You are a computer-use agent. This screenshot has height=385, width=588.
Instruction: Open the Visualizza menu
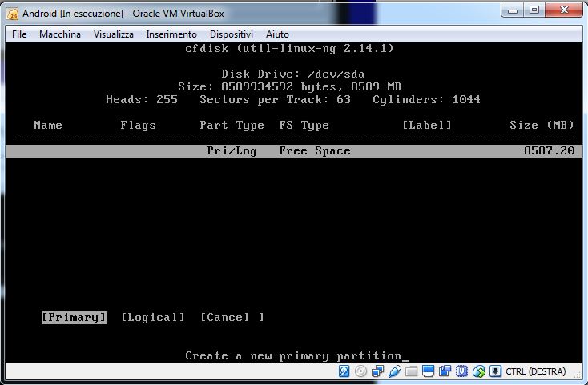(x=113, y=34)
